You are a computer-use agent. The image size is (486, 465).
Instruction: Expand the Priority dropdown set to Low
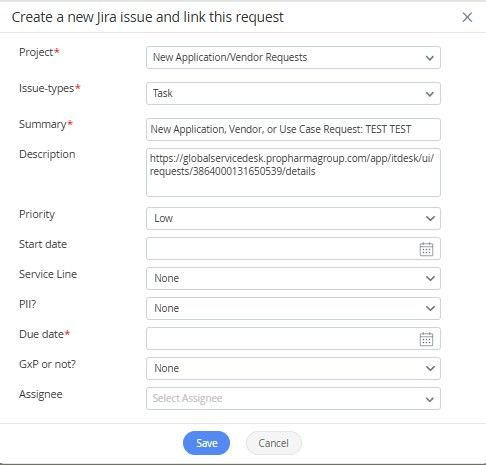[293, 218]
